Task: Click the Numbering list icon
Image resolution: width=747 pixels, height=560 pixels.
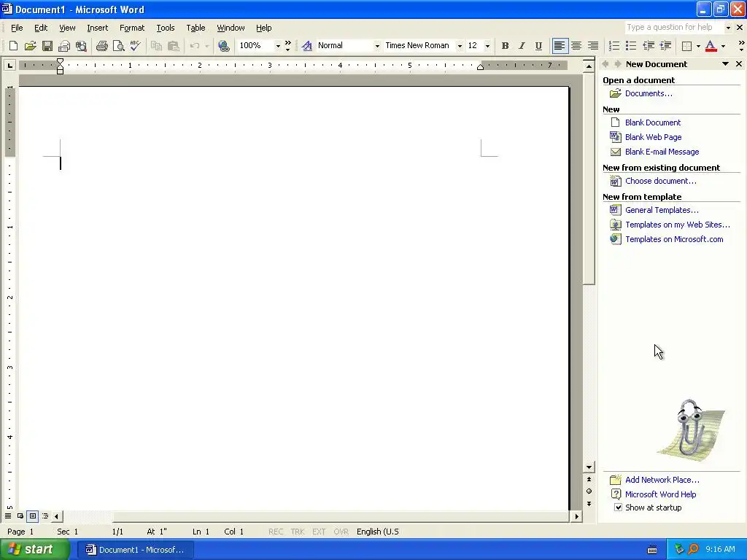Action: coord(614,46)
